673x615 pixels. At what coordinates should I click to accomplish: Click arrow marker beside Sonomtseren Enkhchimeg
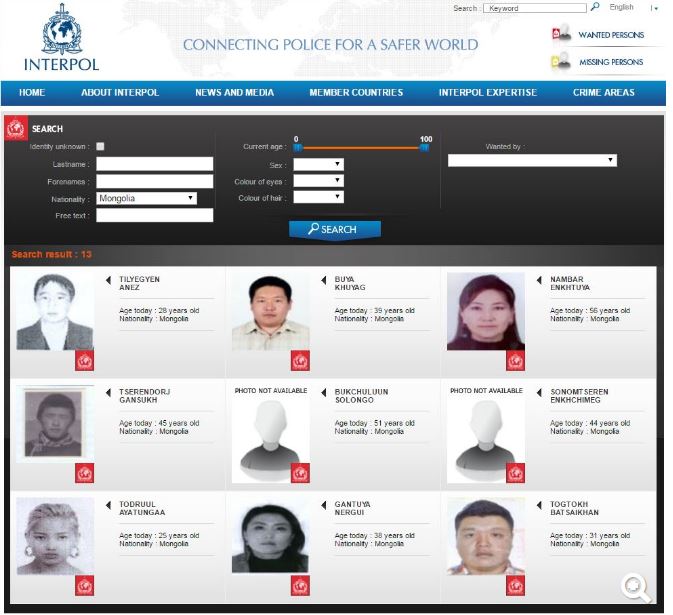pyautogui.click(x=539, y=393)
